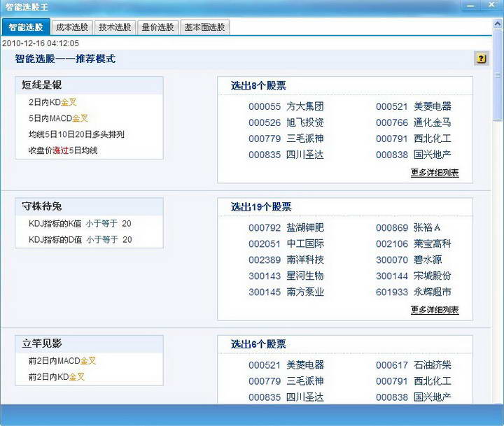This screenshot has width=504, height=426.
Task: Switch to the 智能选股 tab
Action: pyautogui.click(x=26, y=27)
